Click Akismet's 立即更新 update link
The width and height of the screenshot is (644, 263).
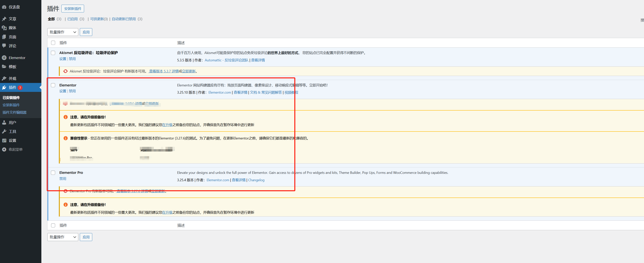[189, 71]
